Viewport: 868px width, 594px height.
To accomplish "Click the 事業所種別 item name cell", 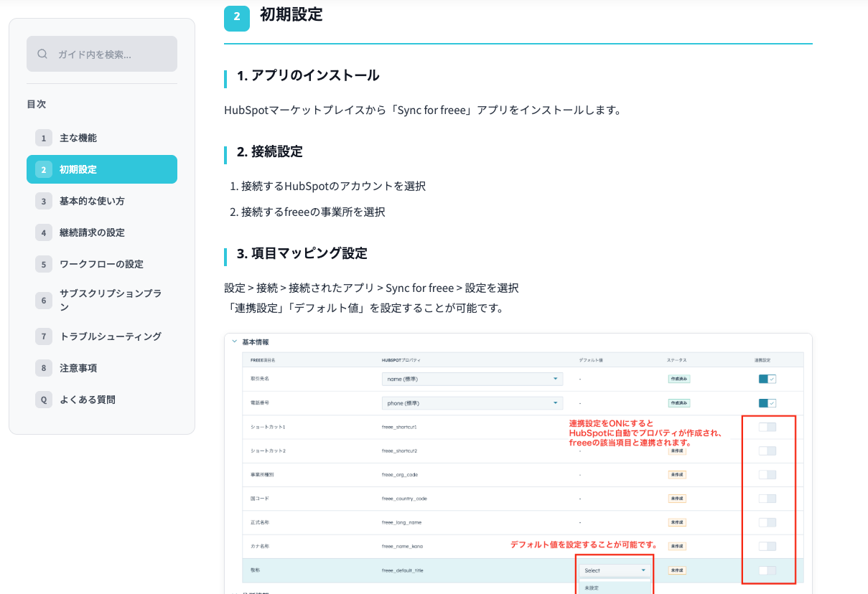I will pos(261,474).
